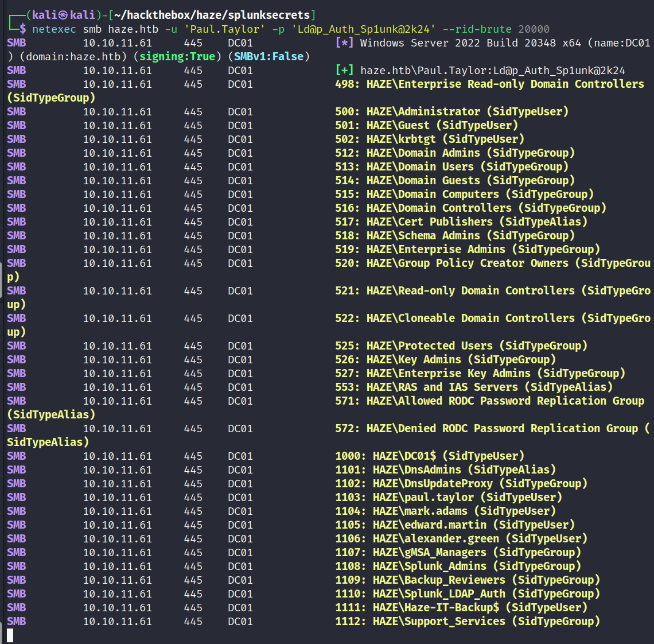This screenshot has height=644, width=654.
Task: Click the --rid-brute option text
Action: point(477,29)
